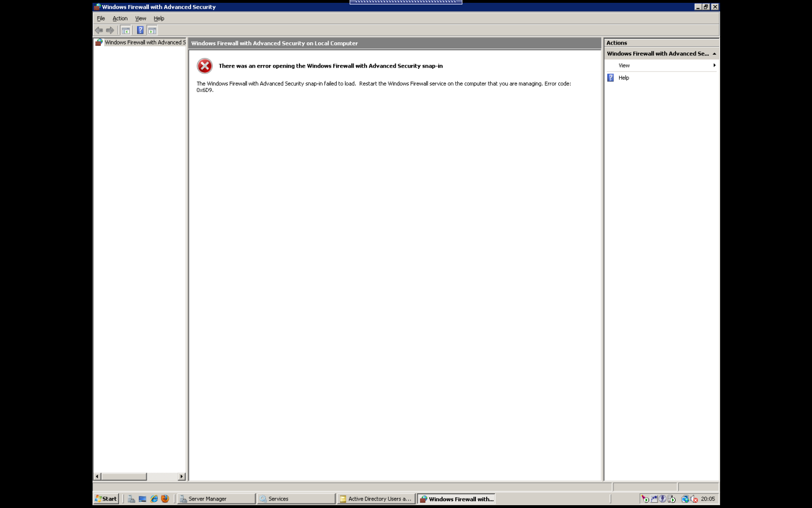Click the Windows Firewall taskbar button
This screenshot has height=508, width=812.
456,499
